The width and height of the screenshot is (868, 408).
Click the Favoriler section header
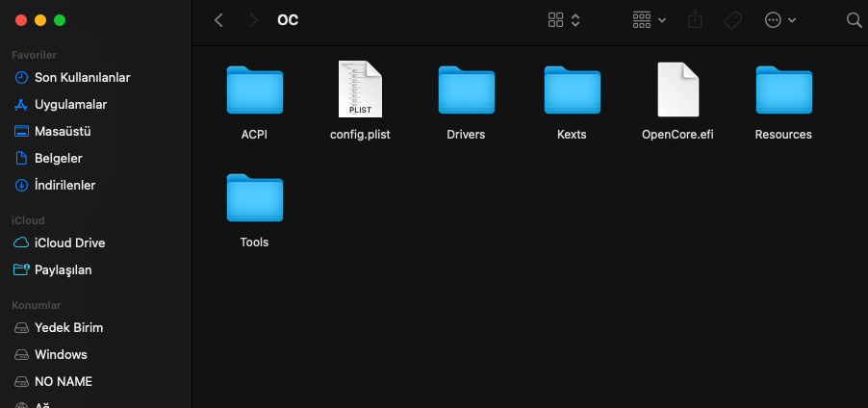click(35, 55)
